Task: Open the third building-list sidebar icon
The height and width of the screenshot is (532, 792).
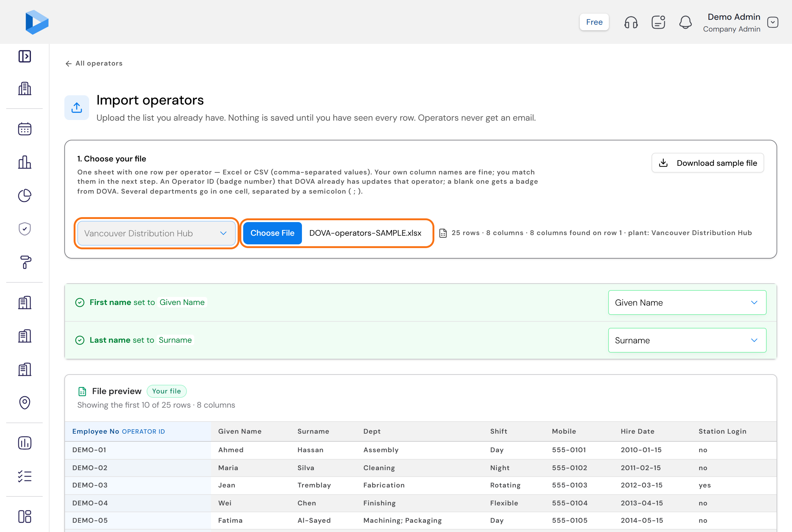Action: click(x=25, y=369)
